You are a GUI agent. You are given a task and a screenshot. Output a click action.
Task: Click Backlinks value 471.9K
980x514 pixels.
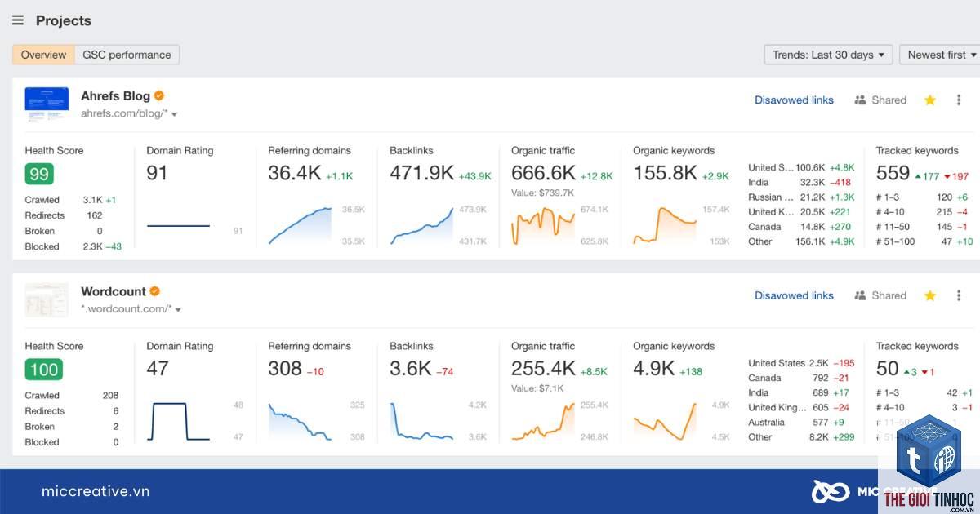(x=421, y=173)
